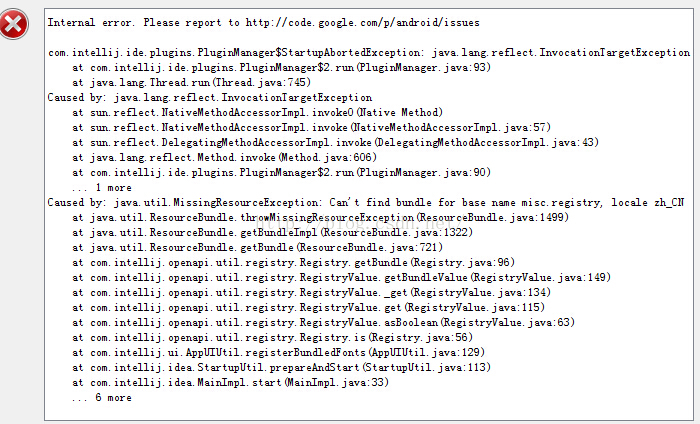Click the Registry.getBundle Registry.java:96 line
Viewport: 700px width, 424px height.
293,262
